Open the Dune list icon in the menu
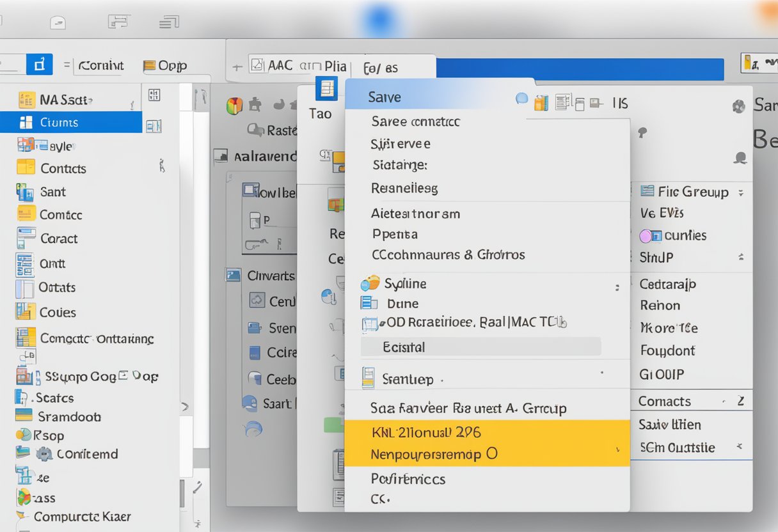 [369, 303]
